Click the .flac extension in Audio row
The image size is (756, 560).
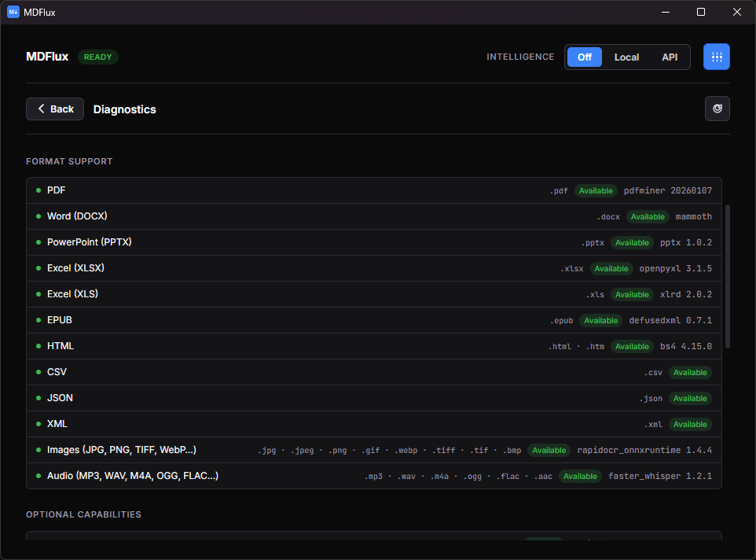pyautogui.click(x=508, y=477)
